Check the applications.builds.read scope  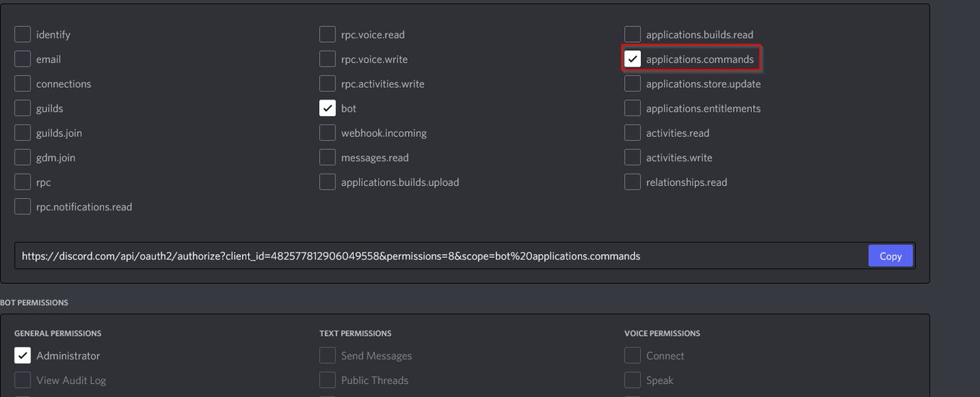632,34
